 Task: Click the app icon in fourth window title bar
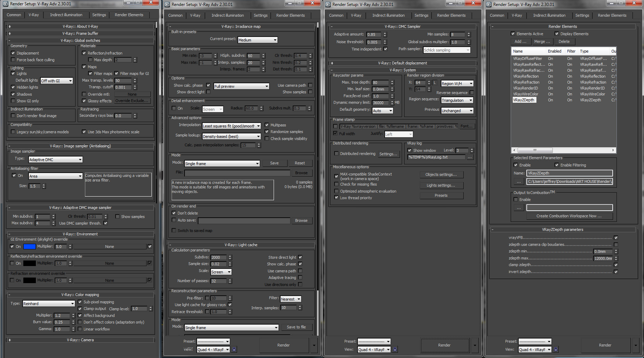point(489,5)
